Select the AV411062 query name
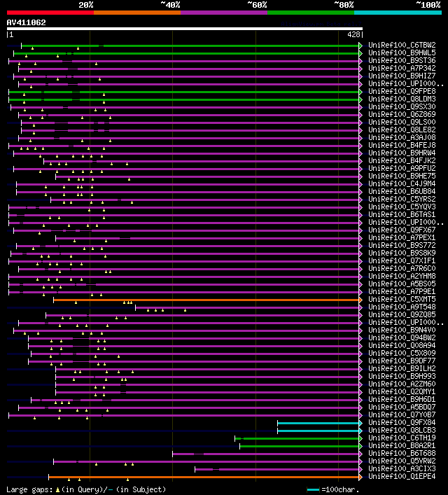The height and width of the screenshot is (495, 448). pos(26,22)
